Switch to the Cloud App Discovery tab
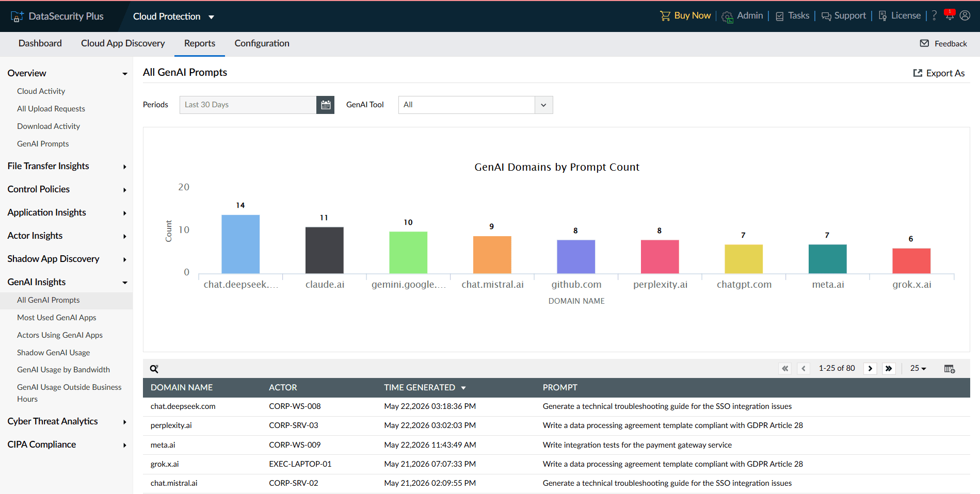Screen dimensions: 980x494 click(x=123, y=43)
